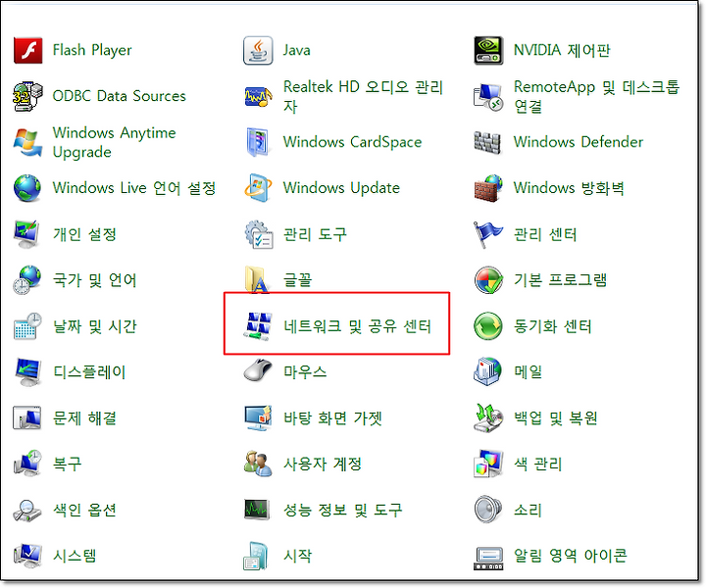Screen dimensions: 706x588
Task: Click the 성능 정보 및 도구 icon
Action: click(x=257, y=510)
